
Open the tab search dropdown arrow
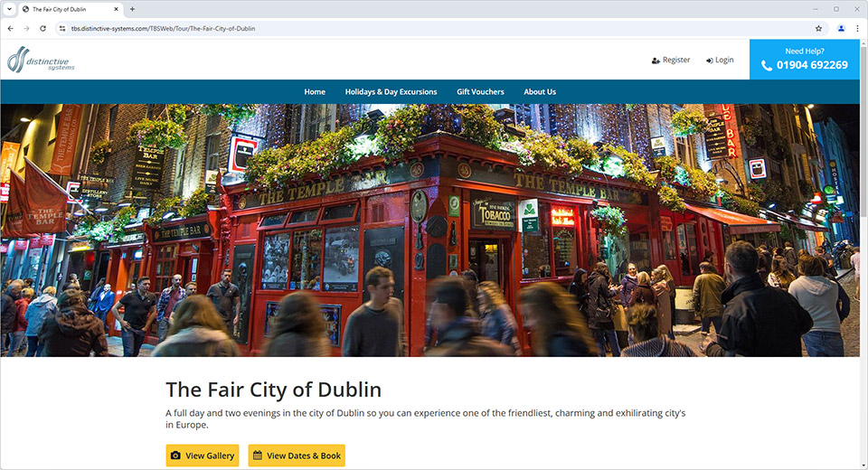click(x=9, y=9)
